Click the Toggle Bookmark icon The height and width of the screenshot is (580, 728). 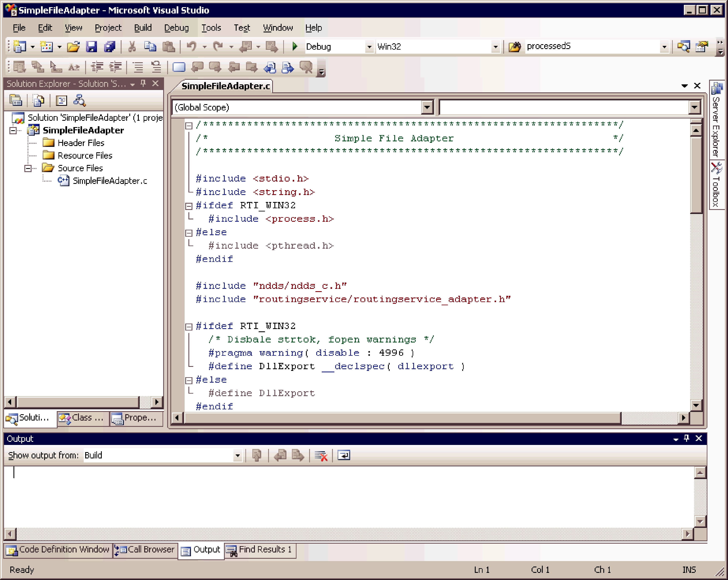(x=179, y=67)
